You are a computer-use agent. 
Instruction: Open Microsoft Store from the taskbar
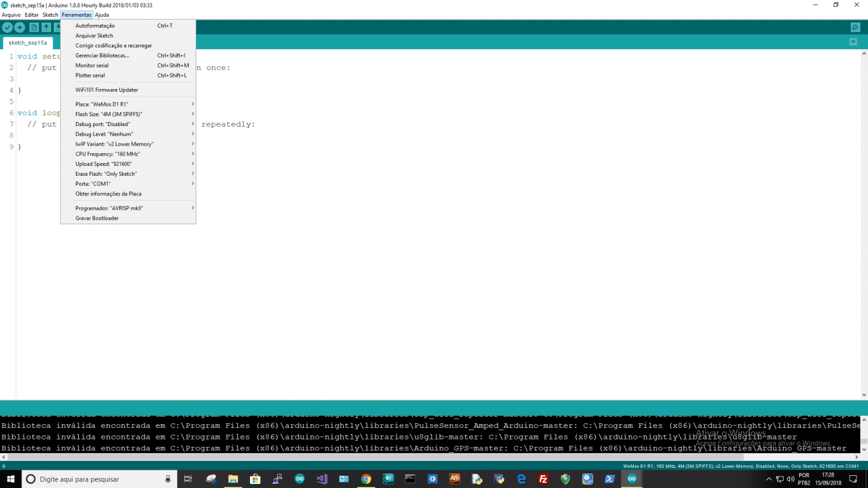point(255,479)
